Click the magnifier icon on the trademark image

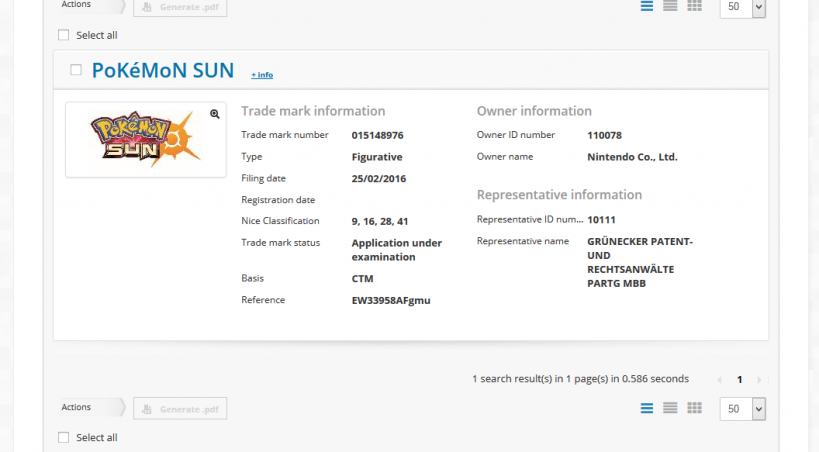(x=214, y=114)
